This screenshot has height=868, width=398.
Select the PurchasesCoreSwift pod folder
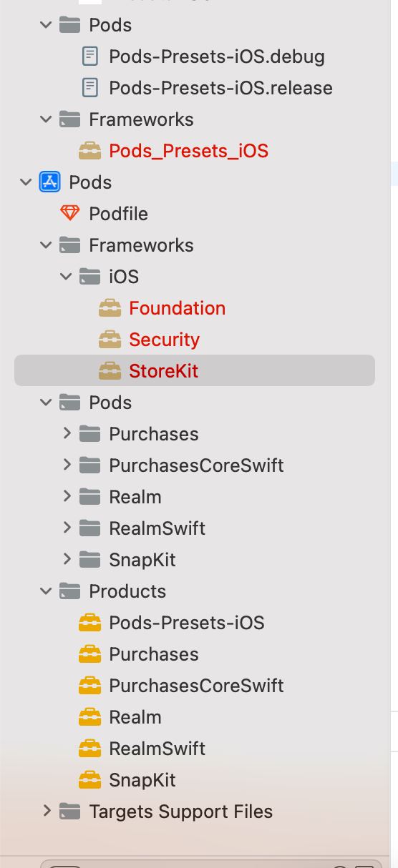tap(196, 465)
